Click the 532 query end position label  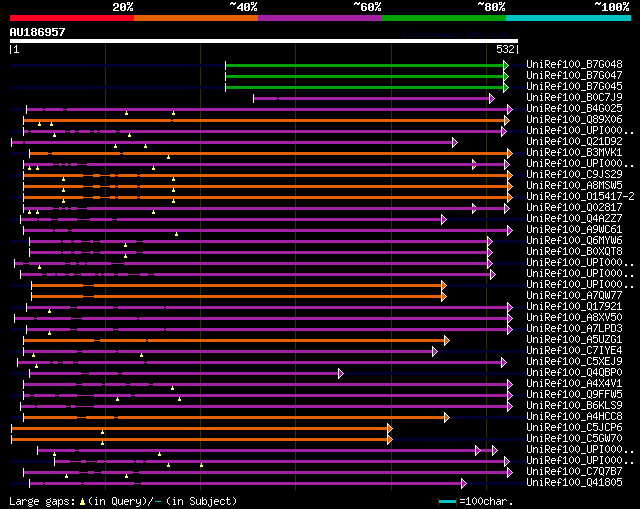505,49
